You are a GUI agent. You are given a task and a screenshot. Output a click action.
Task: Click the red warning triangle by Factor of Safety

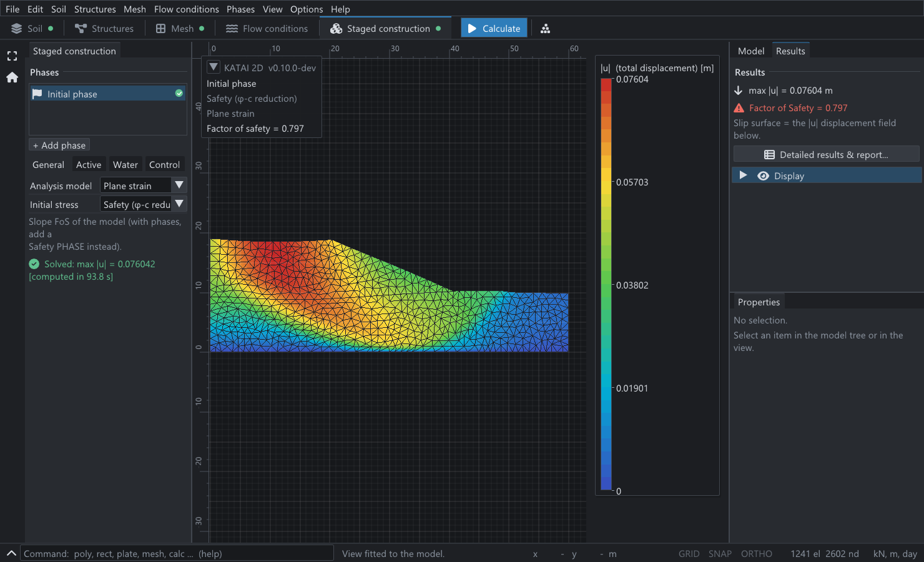(x=739, y=108)
